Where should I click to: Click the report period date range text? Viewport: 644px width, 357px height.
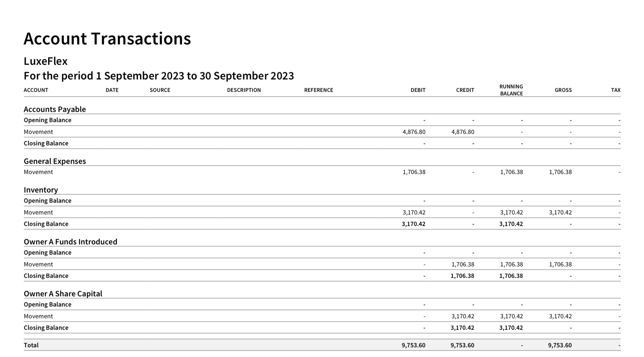pos(159,76)
